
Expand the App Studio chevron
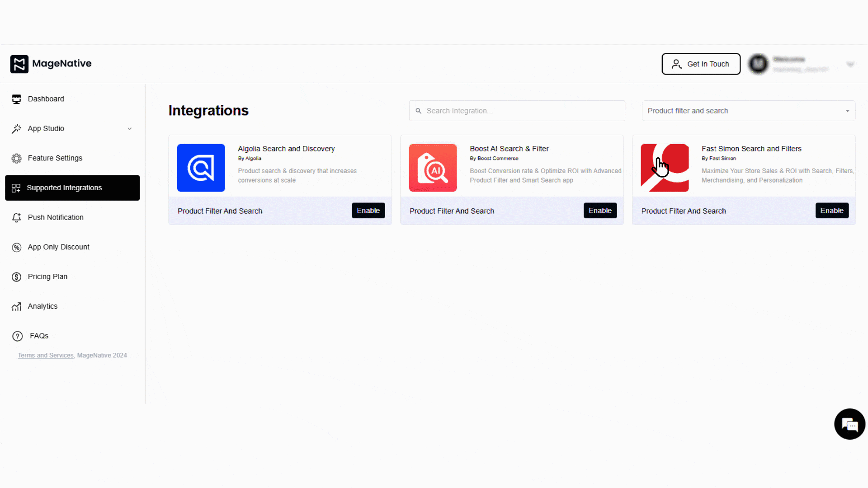coord(130,128)
